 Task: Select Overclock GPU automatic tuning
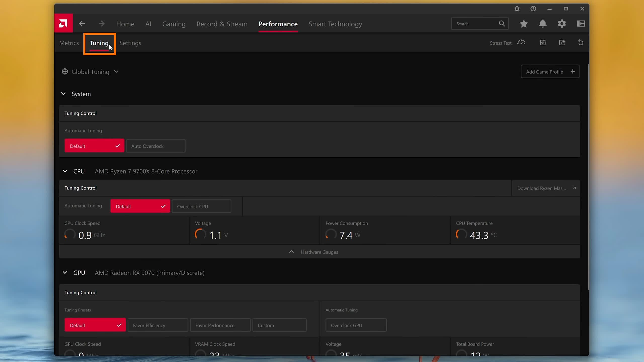[356, 325]
